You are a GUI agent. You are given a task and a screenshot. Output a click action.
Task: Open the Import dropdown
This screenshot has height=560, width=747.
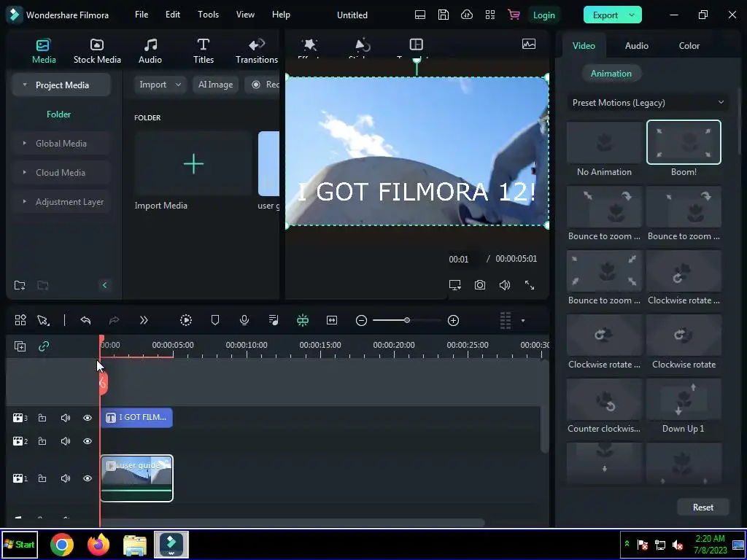tap(160, 85)
